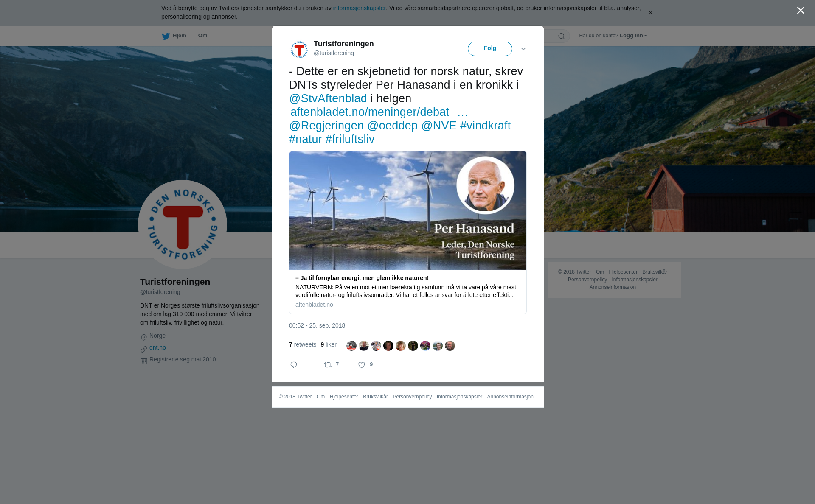Open Turistforeningen avatar in tweet header

299,49
